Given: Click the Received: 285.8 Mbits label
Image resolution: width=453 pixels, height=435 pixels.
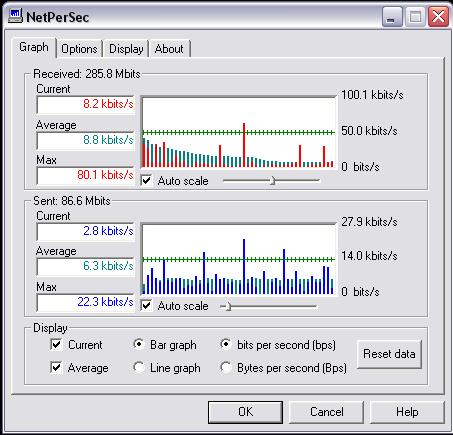Looking at the screenshot, I should click(87, 74).
